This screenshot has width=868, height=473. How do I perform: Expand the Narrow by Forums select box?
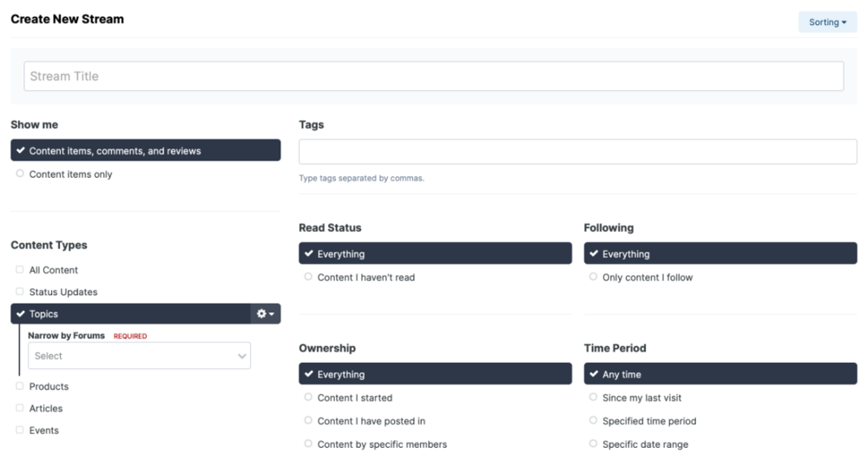click(139, 356)
